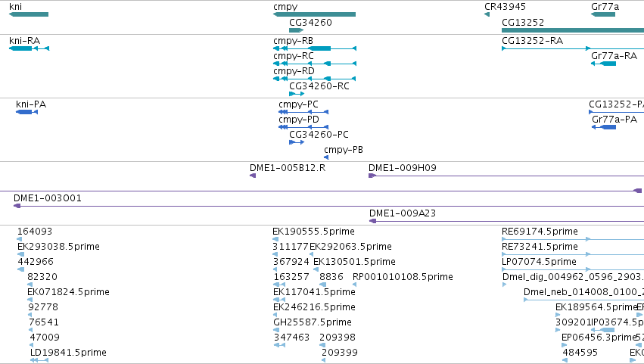This screenshot has height=364, width=644.
Task: Select the 163257 feature label
Action: (x=291, y=277)
